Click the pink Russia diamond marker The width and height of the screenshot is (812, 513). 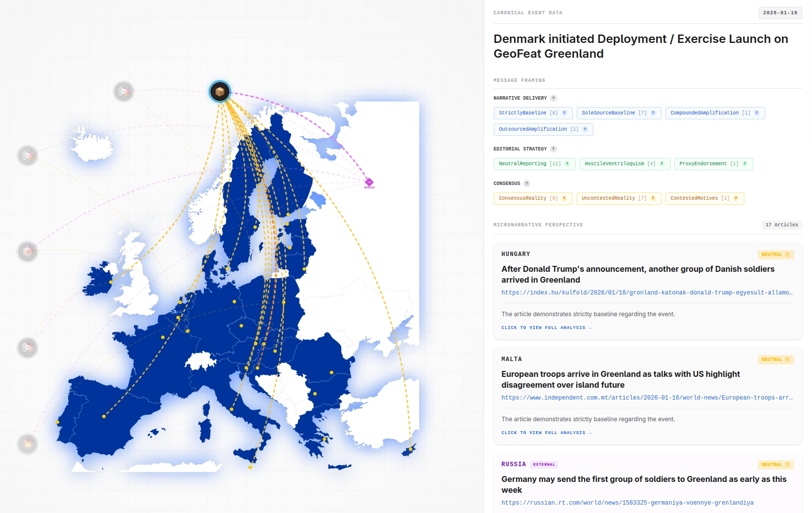pyautogui.click(x=369, y=183)
